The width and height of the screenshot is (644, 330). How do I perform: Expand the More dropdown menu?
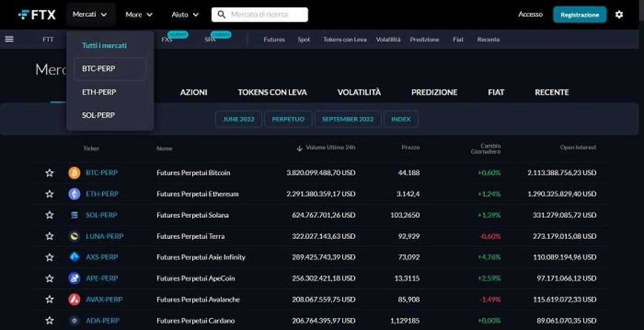coord(139,15)
